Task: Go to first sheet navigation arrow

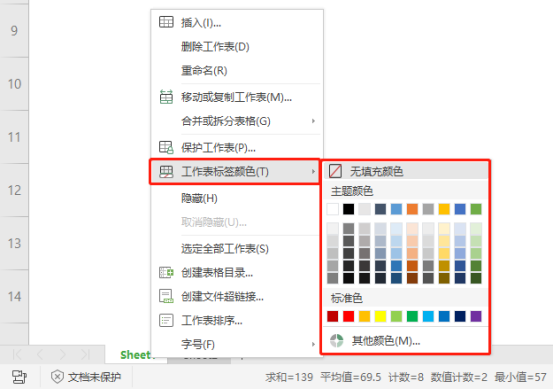Action: 17,354
